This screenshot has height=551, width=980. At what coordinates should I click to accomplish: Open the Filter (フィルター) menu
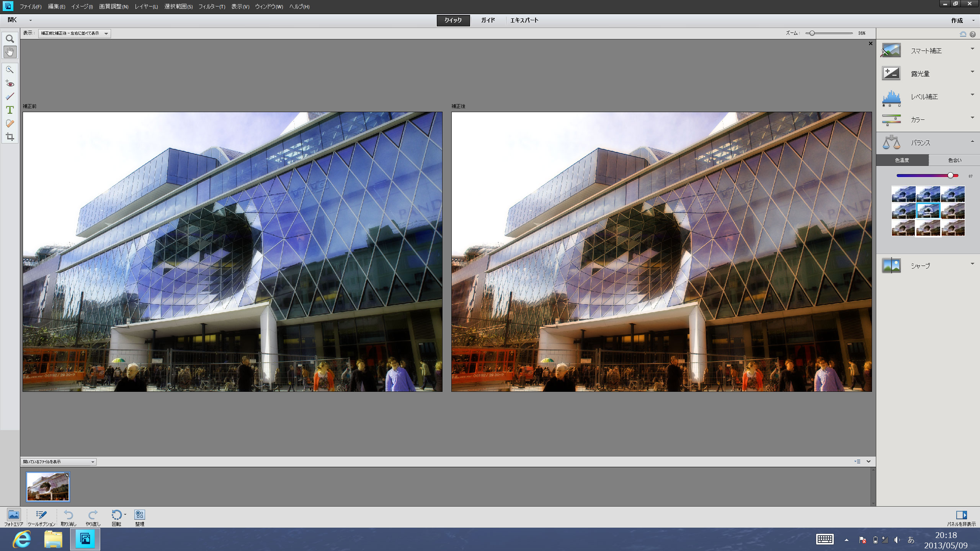pos(211,7)
